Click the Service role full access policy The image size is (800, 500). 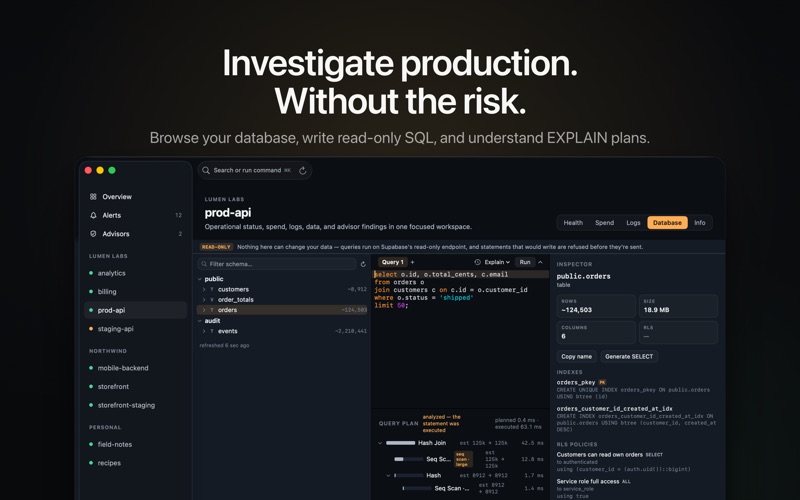[588, 482]
